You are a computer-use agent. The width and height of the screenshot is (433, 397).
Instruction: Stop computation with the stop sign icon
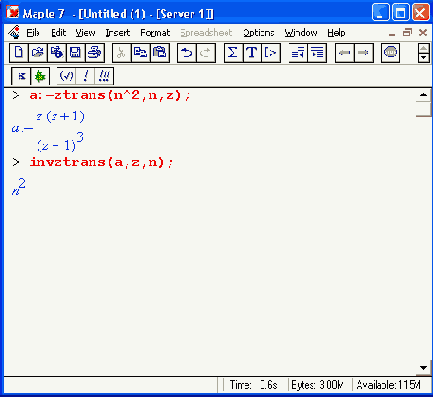[x=390, y=53]
